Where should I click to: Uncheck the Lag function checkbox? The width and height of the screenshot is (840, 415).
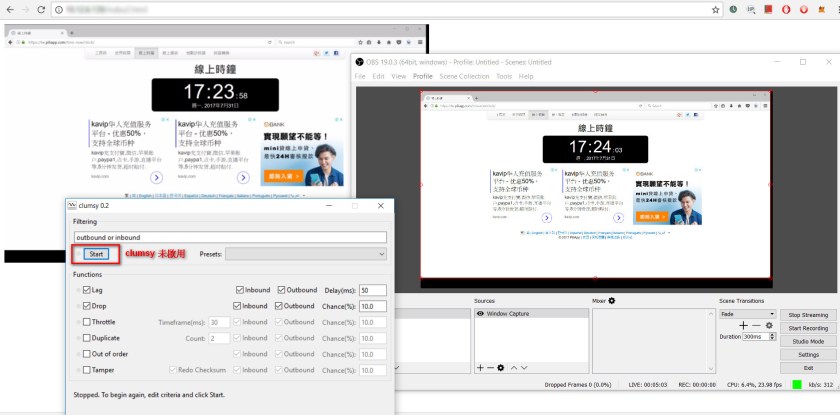[87, 290]
